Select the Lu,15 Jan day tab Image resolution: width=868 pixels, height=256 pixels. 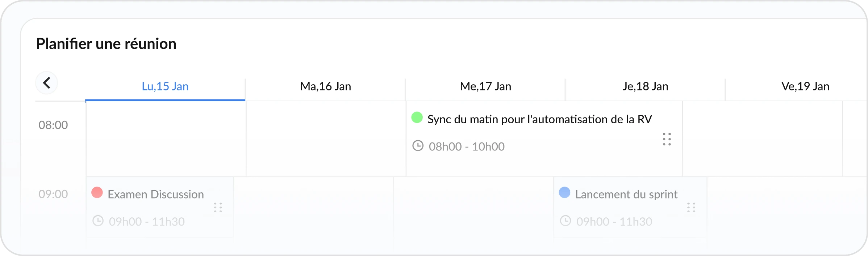165,86
